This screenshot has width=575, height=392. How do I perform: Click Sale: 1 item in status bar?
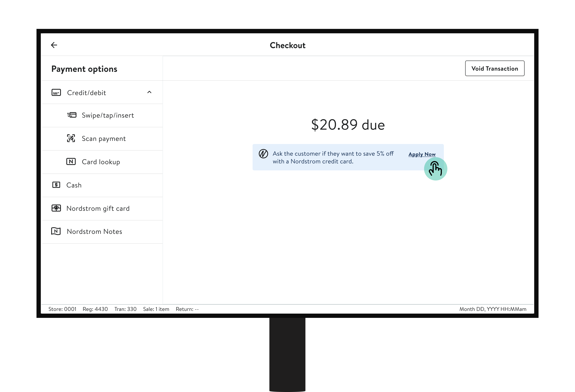click(x=156, y=309)
